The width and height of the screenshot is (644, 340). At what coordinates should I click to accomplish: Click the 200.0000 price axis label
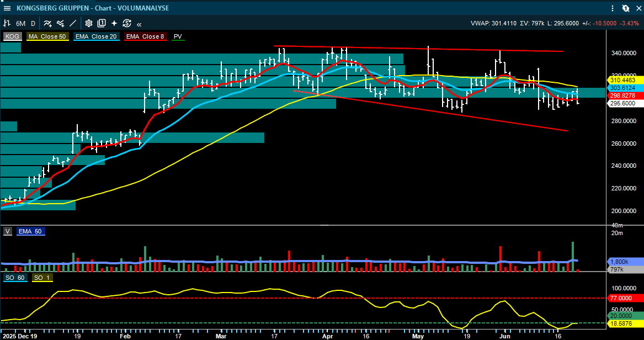tap(624, 211)
